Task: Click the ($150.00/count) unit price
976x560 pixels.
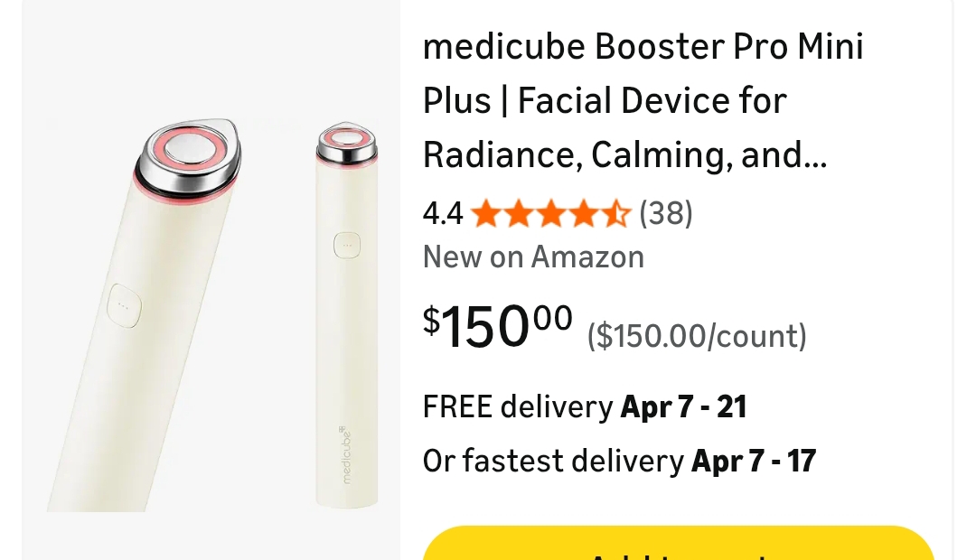Action: tap(697, 336)
